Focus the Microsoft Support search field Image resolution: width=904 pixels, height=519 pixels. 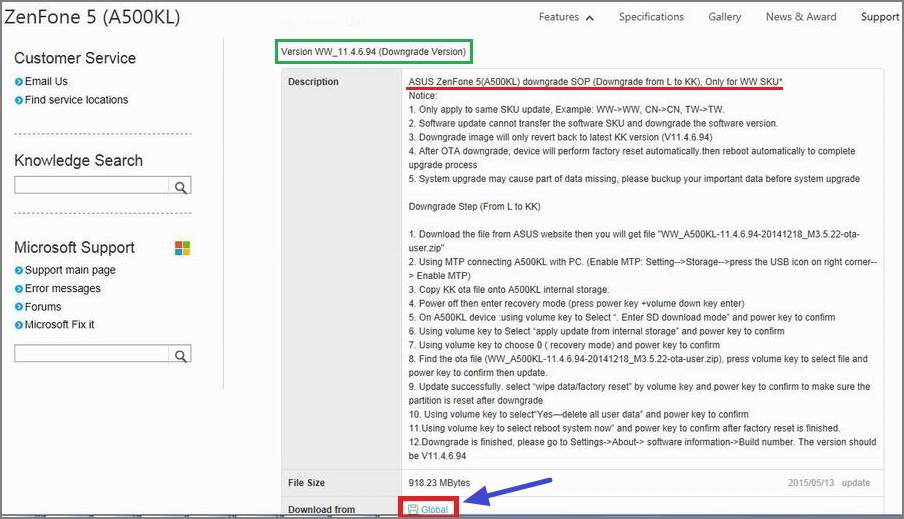pyautogui.click(x=91, y=355)
